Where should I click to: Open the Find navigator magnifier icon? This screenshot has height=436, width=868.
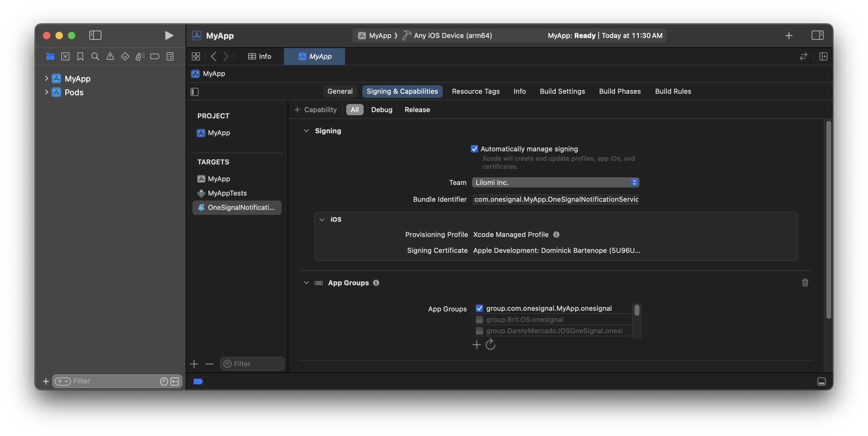[95, 56]
